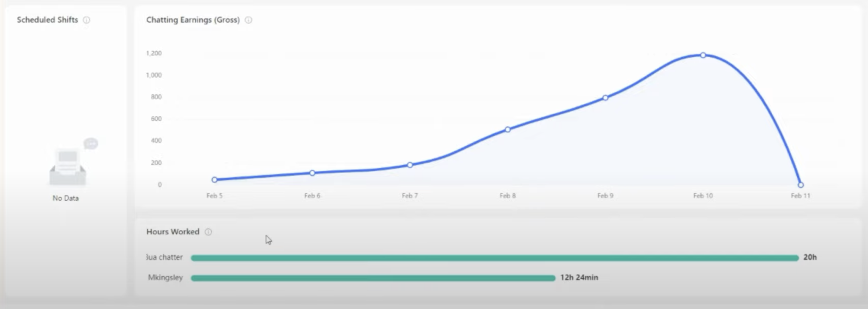
Task: Click the Feb 11 zero-value data point
Action: (x=801, y=185)
